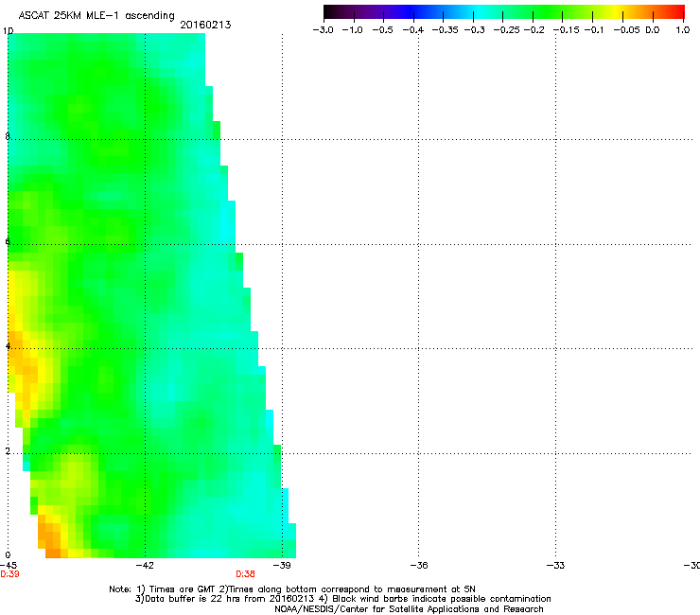Click the -39 longitude axis label
Viewport: 700px width, 615px height.
pyautogui.click(x=282, y=566)
